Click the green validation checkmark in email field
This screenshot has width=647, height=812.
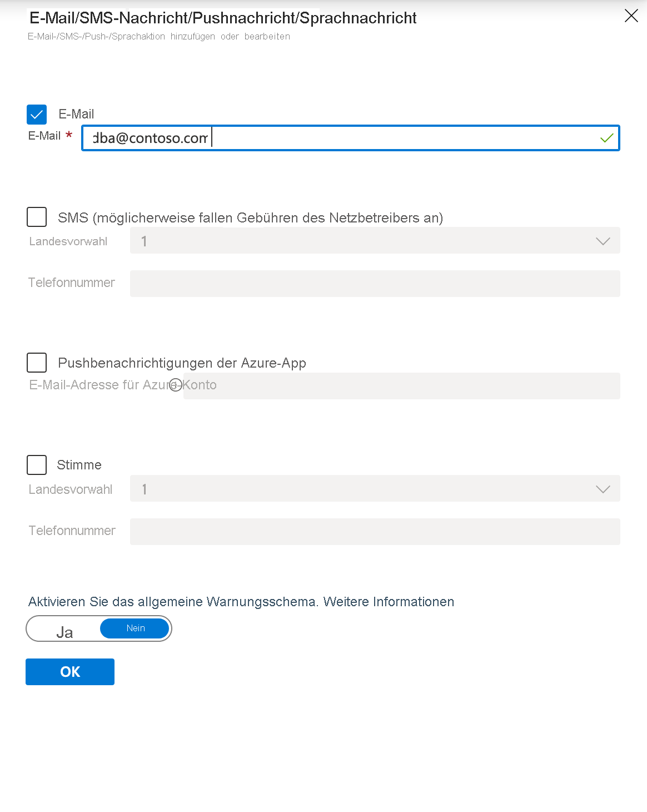(607, 138)
